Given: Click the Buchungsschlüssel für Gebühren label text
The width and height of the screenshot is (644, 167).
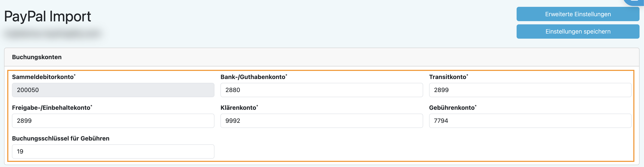Looking at the screenshot, I should [61, 138].
